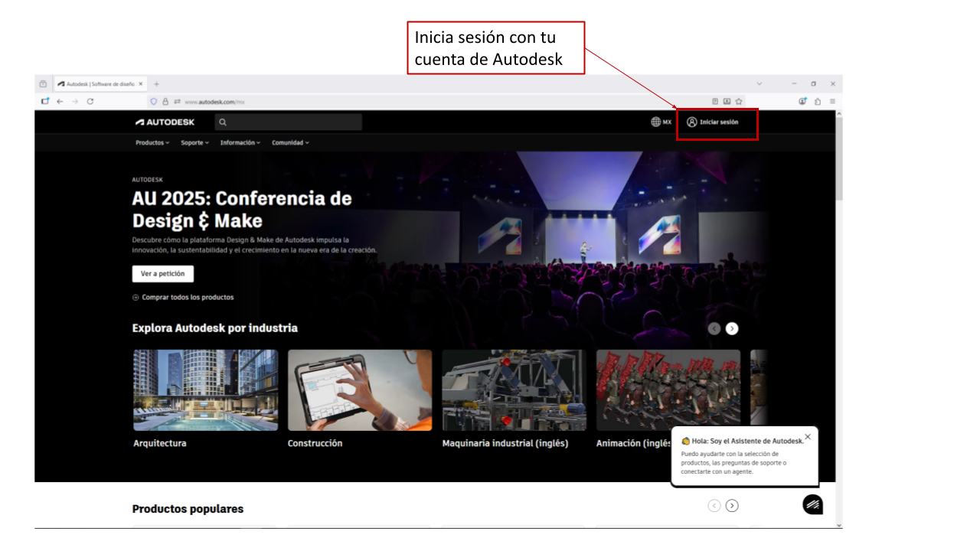This screenshot has height=551, width=980.
Task: Open the list all tabs chevron
Action: [x=759, y=83]
